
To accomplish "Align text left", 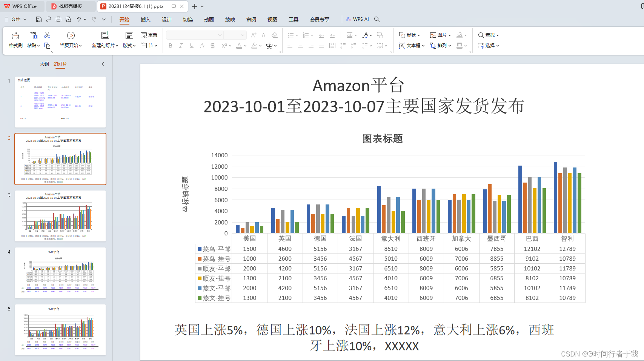I will 290,46.
